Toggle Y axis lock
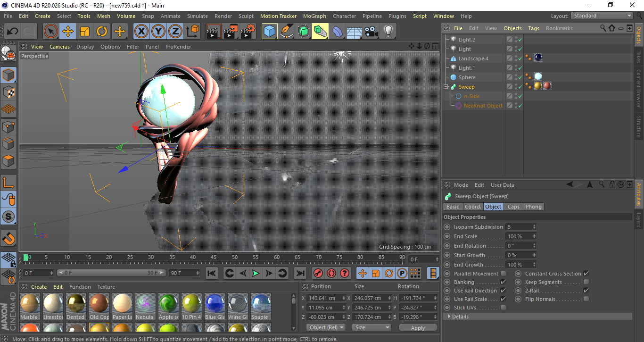The image size is (644, 342). coord(158,32)
